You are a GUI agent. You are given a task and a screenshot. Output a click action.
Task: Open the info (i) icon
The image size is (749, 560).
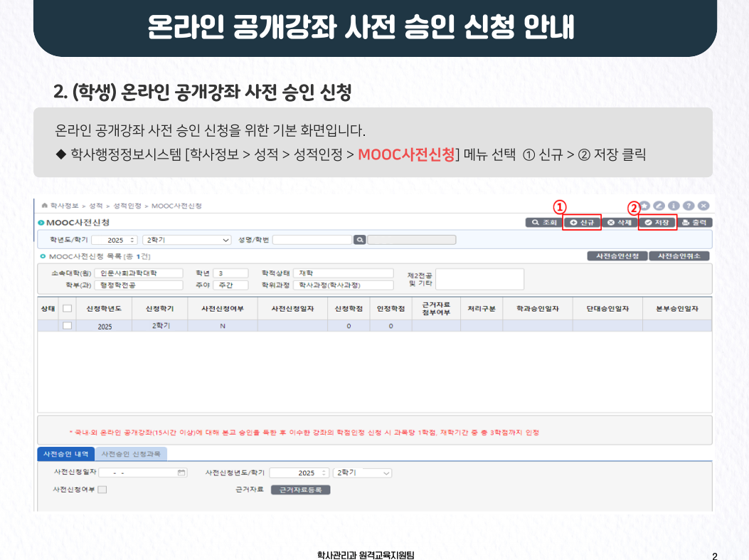(x=674, y=206)
